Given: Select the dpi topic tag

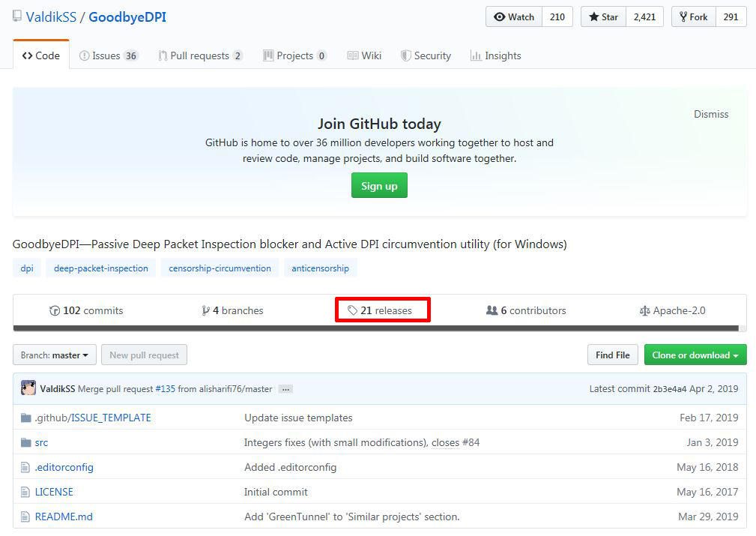Looking at the screenshot, I should (x=27, y=268).
